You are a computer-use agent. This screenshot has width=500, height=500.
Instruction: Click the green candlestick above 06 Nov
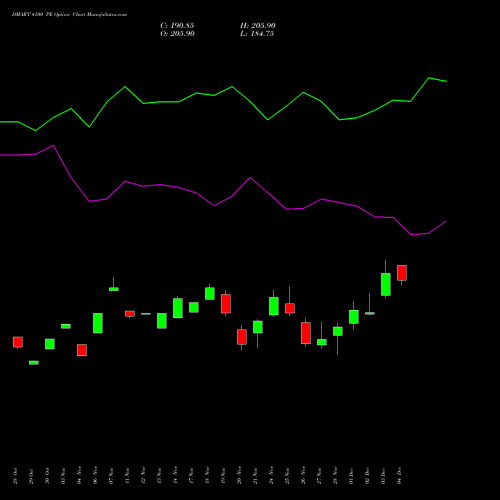98,323
